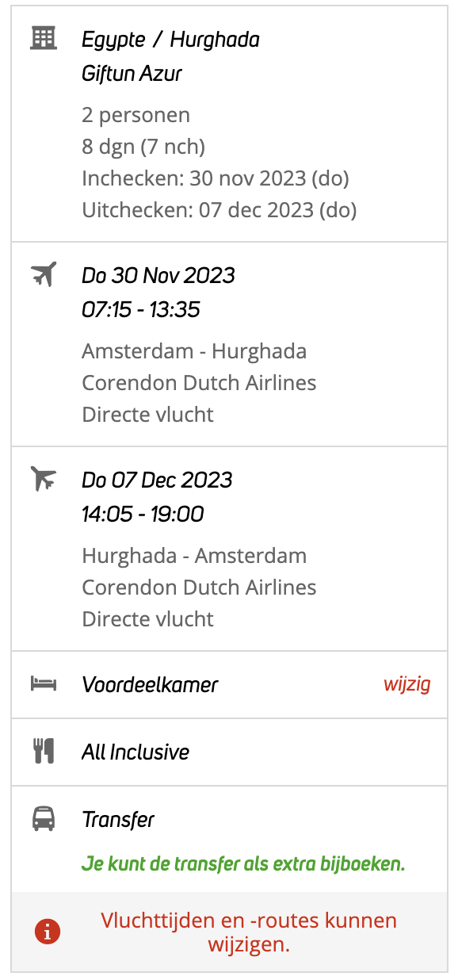Click the return flight airplane icon
The width and height of the screenshot is (458, 980).
pos(44,479)
